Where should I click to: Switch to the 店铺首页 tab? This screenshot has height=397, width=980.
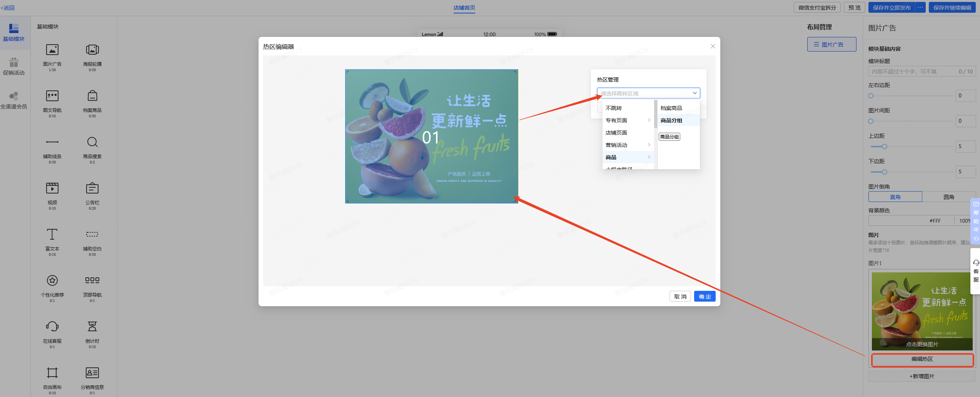pos(464,8)
